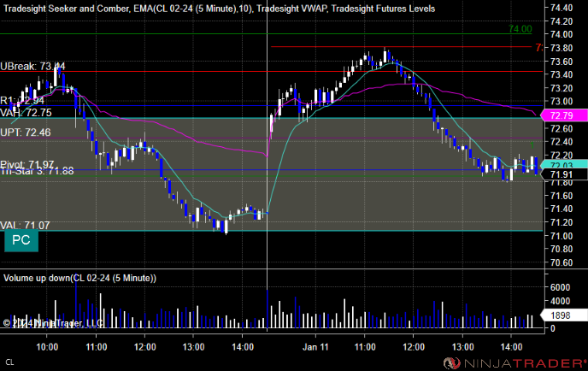Click the 74.20 price axis value

click(x=562, y=21)
